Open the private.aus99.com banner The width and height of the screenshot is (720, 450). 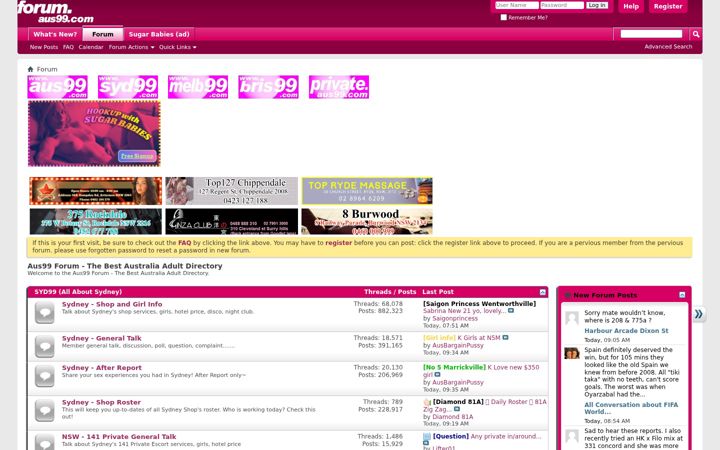pos(339,87)
